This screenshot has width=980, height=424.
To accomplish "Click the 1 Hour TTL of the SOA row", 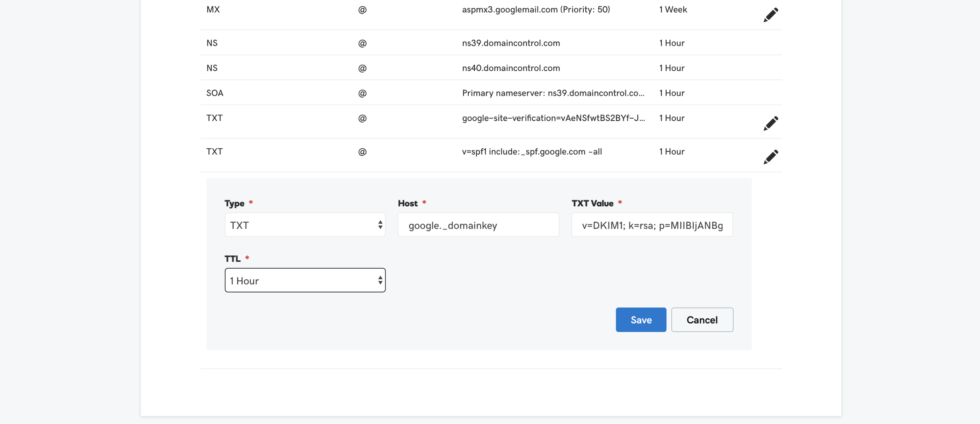I will pyautogui.click(x=671, y=93).
